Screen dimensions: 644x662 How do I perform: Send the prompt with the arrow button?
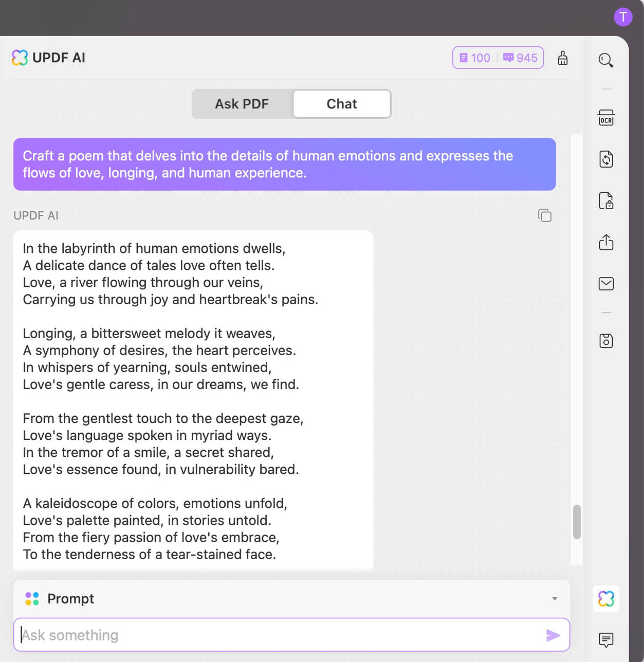(553, 635)
